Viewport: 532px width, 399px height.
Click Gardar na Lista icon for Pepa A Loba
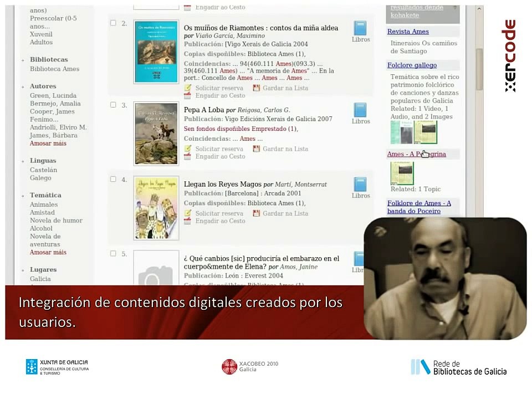(x=256, y=149)
